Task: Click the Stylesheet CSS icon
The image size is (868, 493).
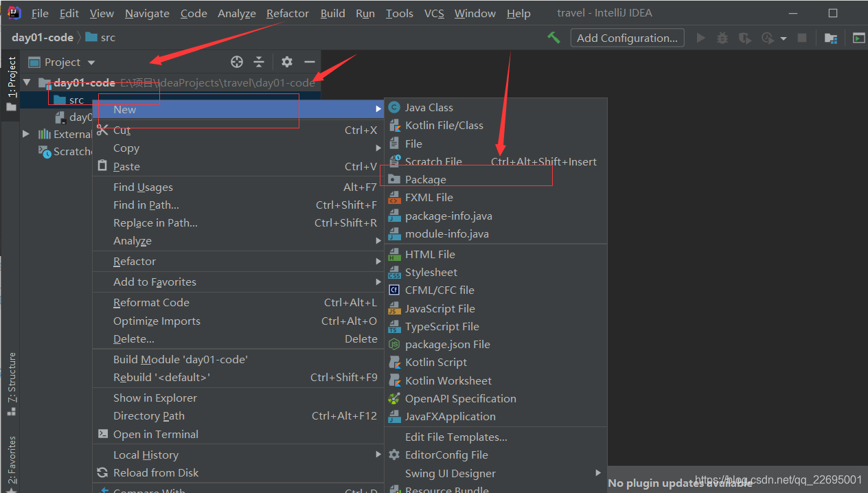Action: tap(394, 273)
